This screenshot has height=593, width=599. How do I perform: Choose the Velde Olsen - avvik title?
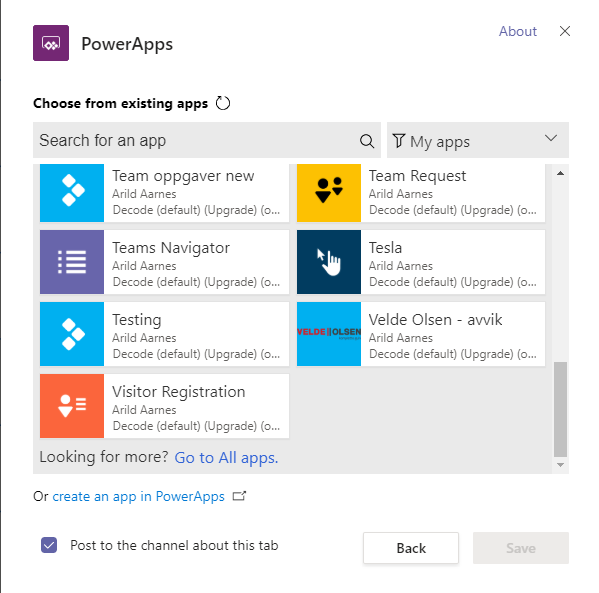(x=435, y=320)
